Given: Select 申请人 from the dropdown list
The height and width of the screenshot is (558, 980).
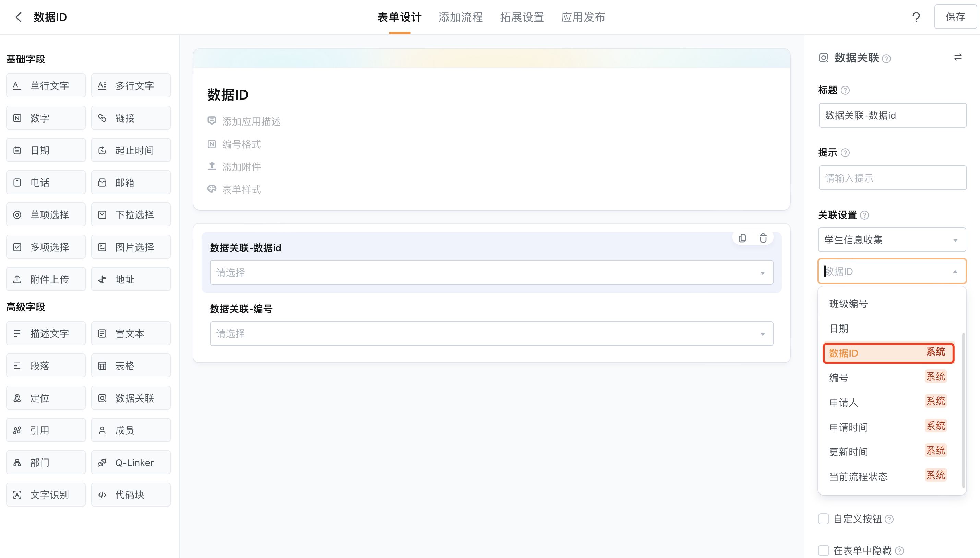Looking at the screenshot, I should click(x=888, y=402).
